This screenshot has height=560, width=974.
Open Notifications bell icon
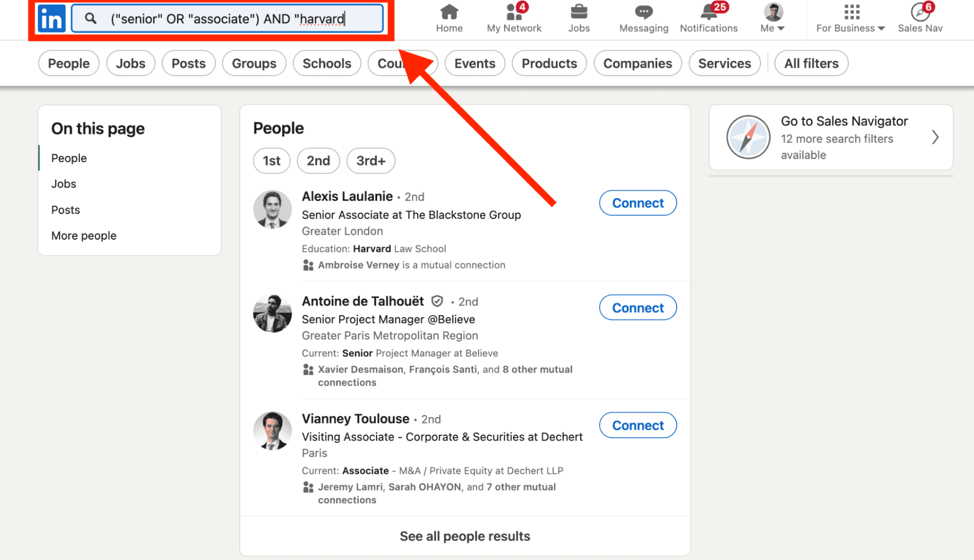pyautogui.click(x=708, y=11)
